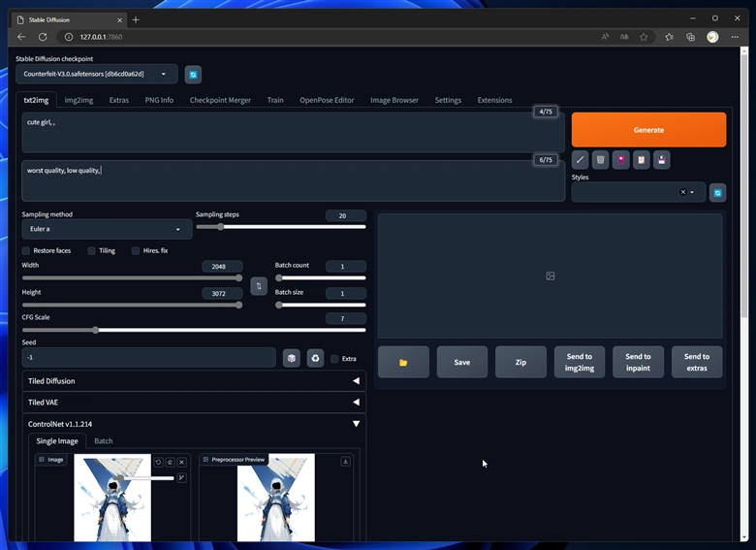Enable the Restore faces checkbox
Image resolution: width=756 pixels, height=550 pixels.
27,250
